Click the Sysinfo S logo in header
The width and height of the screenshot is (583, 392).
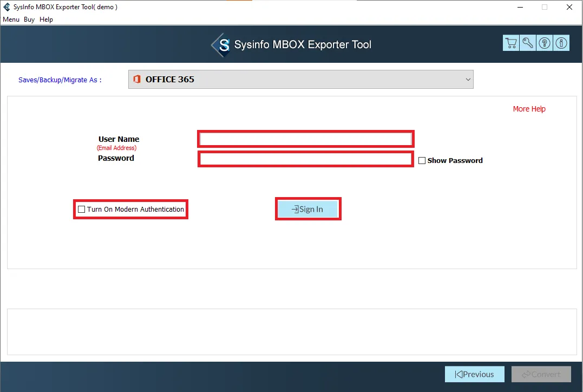(x=221, y=45)
